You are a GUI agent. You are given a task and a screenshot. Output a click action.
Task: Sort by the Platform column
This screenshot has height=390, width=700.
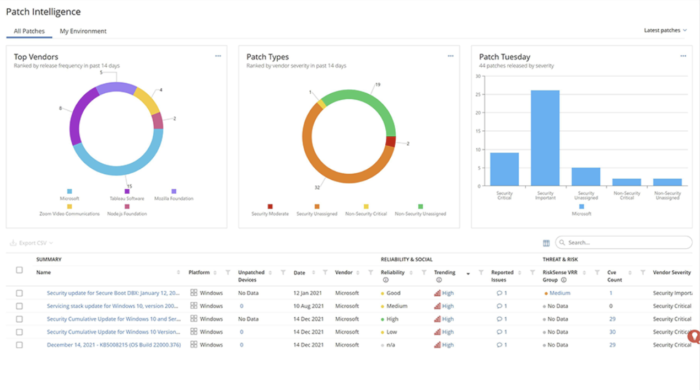[215, 272]
